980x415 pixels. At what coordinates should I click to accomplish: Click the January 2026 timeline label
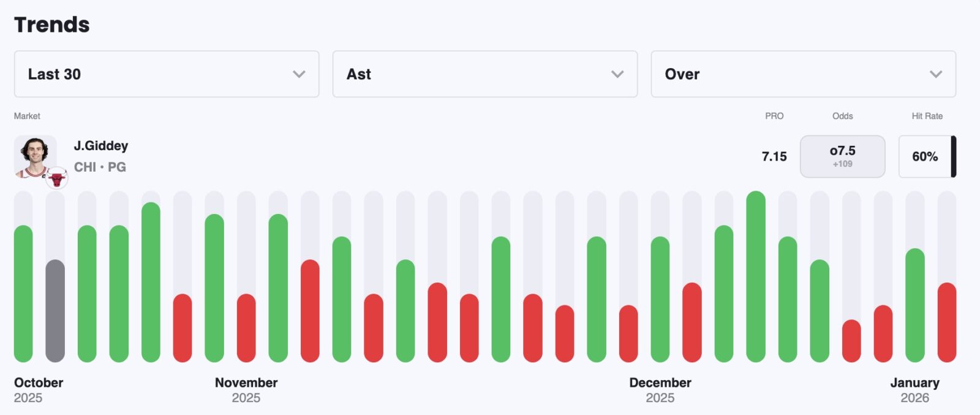(x=914, y=390)
